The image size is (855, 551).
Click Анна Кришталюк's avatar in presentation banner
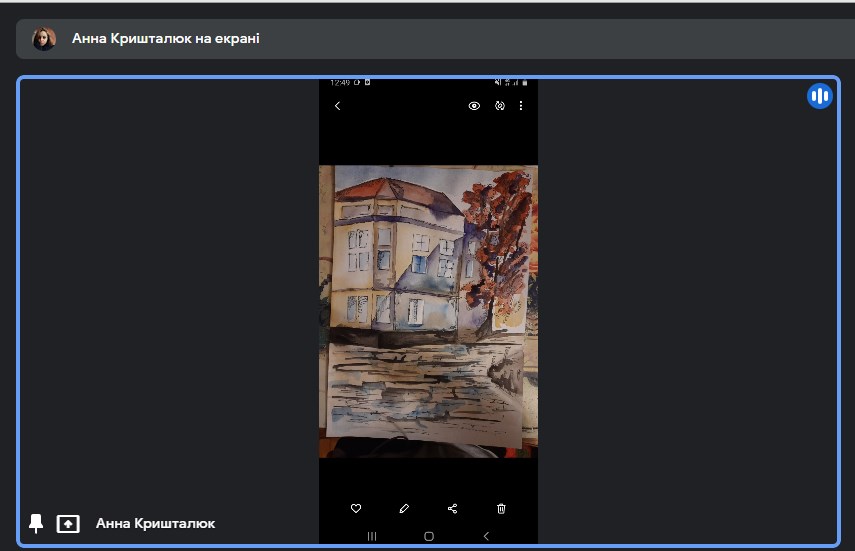(44, 39)
